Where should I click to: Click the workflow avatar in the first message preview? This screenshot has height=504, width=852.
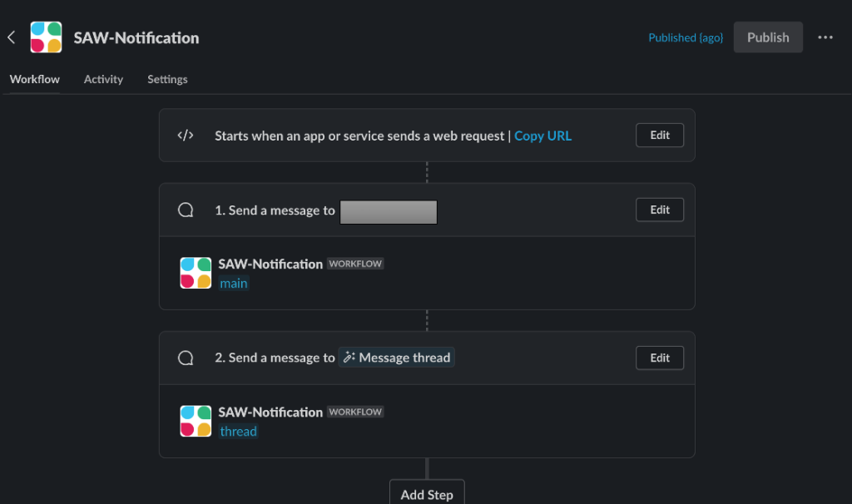pyautogui.click(x=195, y=272)
